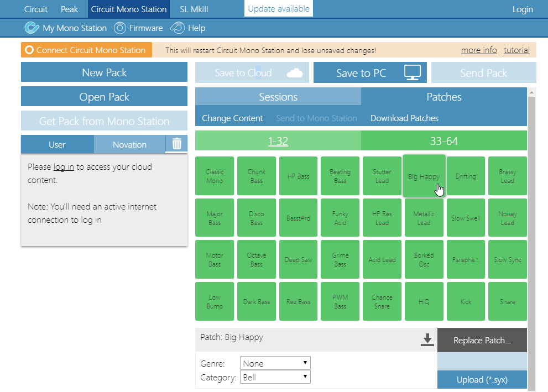Open the SL MkIII tab
Viewport: 548px width, 392px height.
194,9
